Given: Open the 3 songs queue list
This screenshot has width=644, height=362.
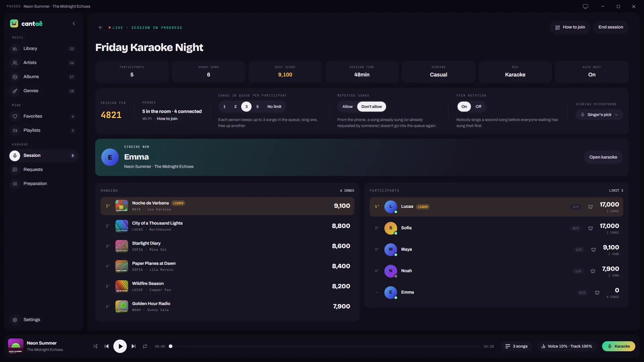Looking at the screenshot, I should coord(517,346).
